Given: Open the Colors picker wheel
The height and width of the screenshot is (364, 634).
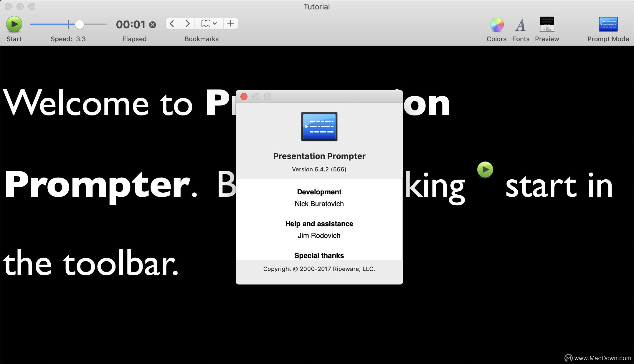Looking at the screenshot, I should point(496,25).
